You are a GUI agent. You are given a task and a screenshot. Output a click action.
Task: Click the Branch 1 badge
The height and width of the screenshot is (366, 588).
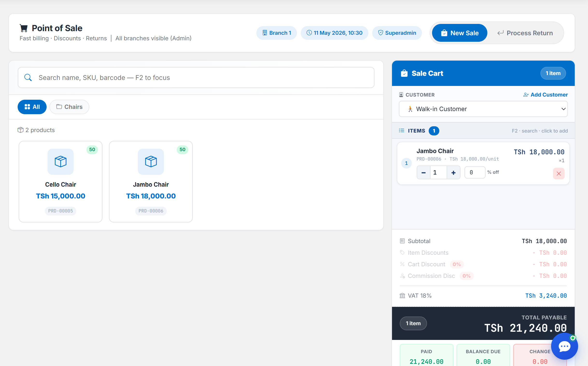tap(276, 33)
